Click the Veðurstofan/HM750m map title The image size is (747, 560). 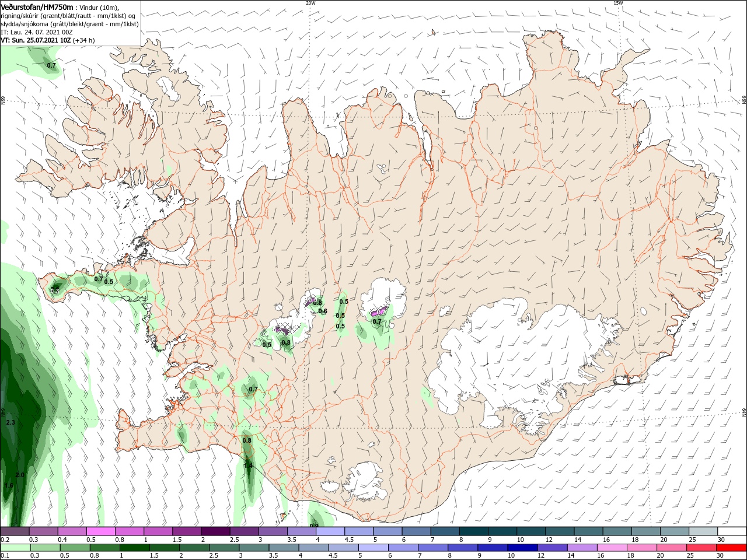pyautogui.click(x=37, y=6)
